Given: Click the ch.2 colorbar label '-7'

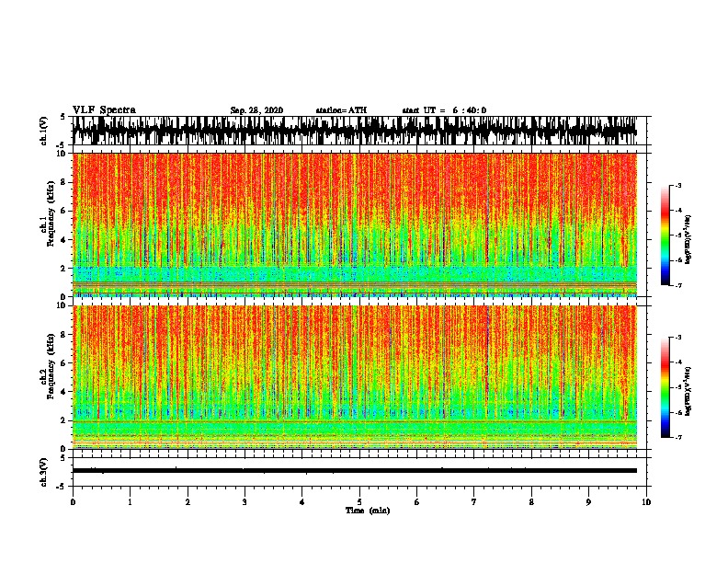Looking at the screenshot, I should [677, 437].
